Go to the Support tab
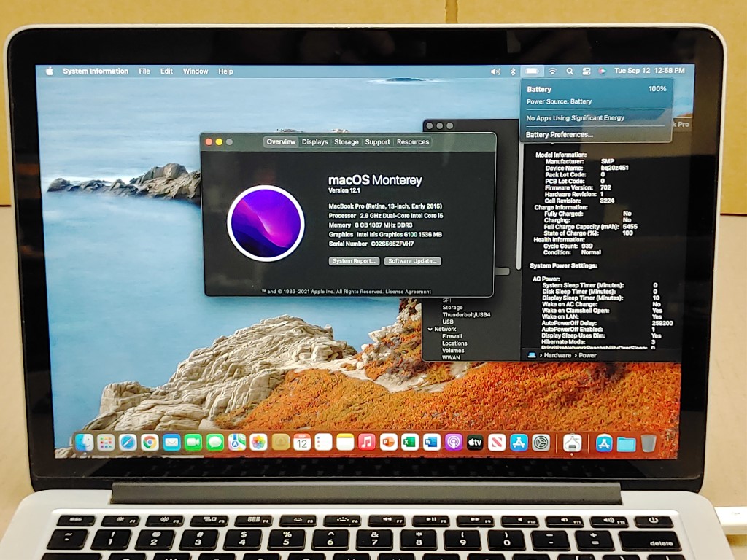This screenshot has width=747, height=560. point(377,142)
